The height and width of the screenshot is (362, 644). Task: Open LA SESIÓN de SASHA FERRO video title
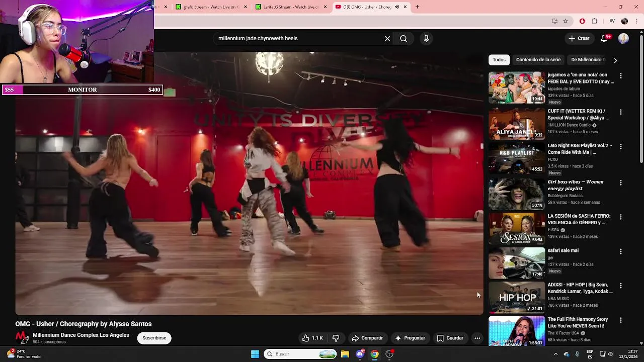pyautogui.click(x=579, y=219)
